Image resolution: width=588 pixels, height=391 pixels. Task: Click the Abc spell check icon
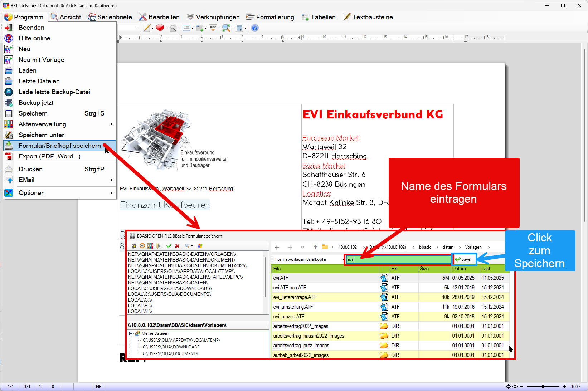(x=213, y=28)
